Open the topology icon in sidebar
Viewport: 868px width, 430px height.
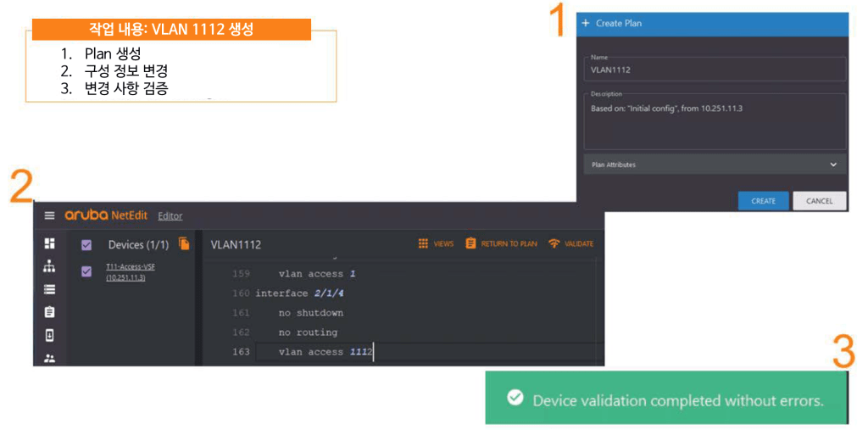pos(49,266)
